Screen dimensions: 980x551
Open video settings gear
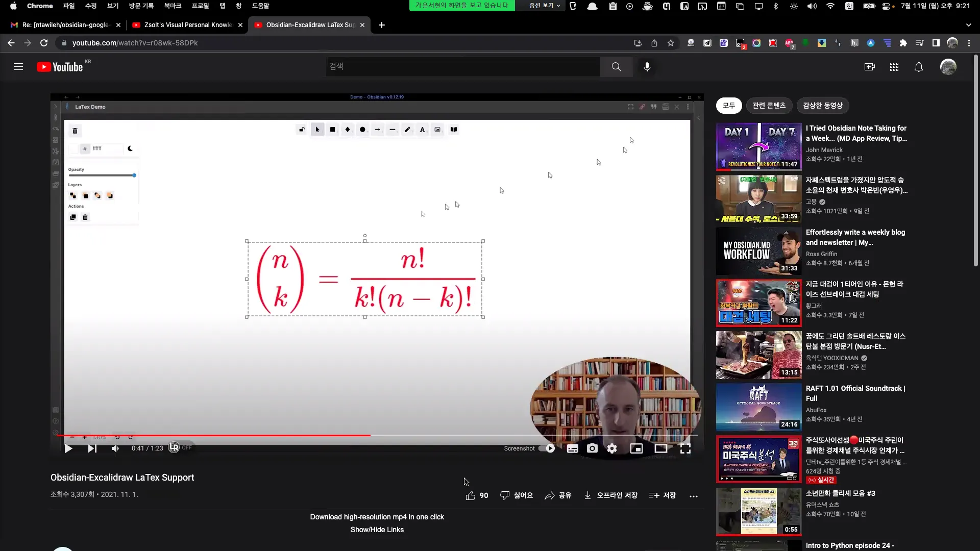pyautogui.click(x=612, y=448)
